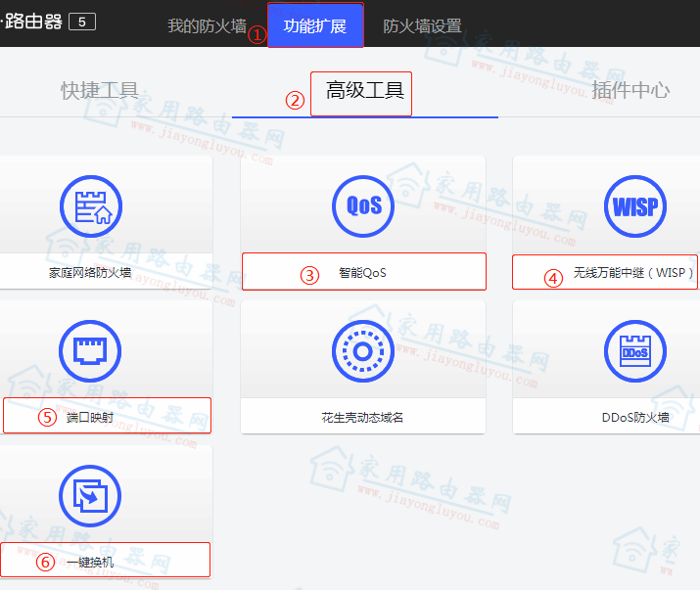Click the 一键换机 text label

coord(90,562)
